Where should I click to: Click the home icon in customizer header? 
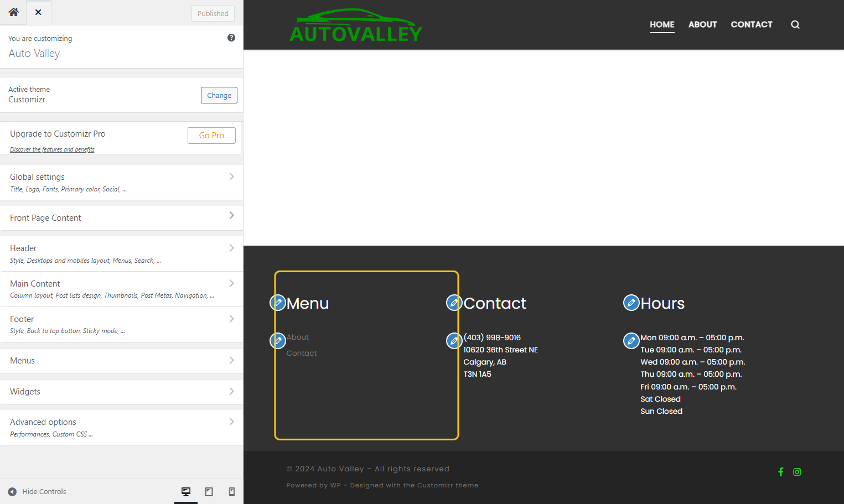[x=13, y=12]
